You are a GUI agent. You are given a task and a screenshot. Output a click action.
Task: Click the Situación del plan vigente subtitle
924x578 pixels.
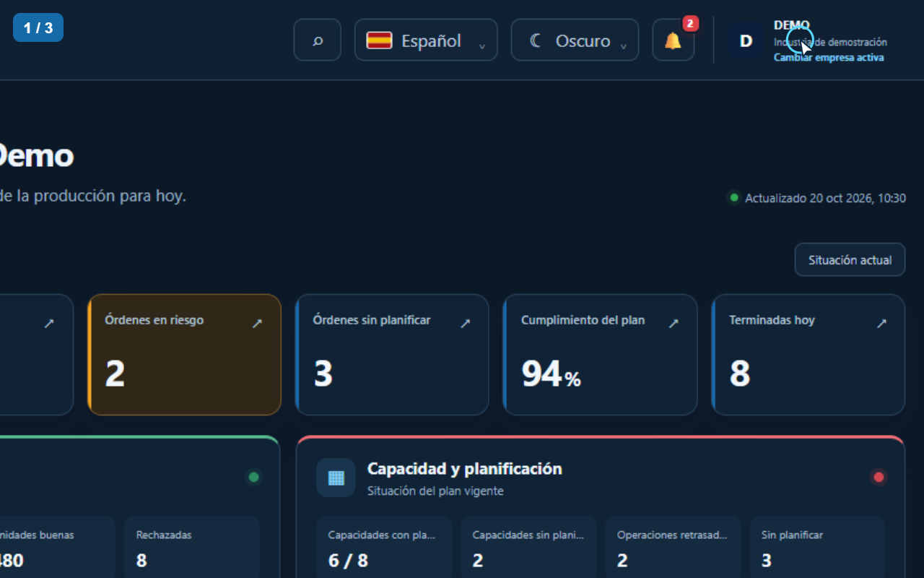(x=435, y=491)
